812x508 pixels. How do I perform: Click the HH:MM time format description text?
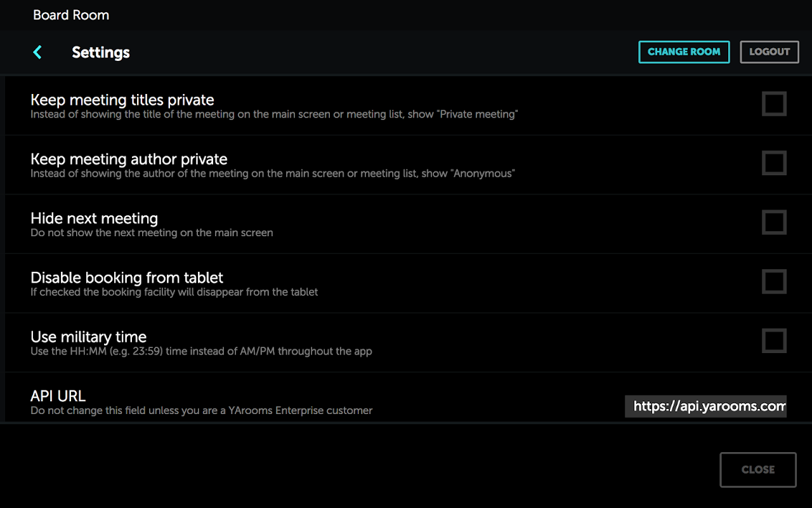point(201,351)
